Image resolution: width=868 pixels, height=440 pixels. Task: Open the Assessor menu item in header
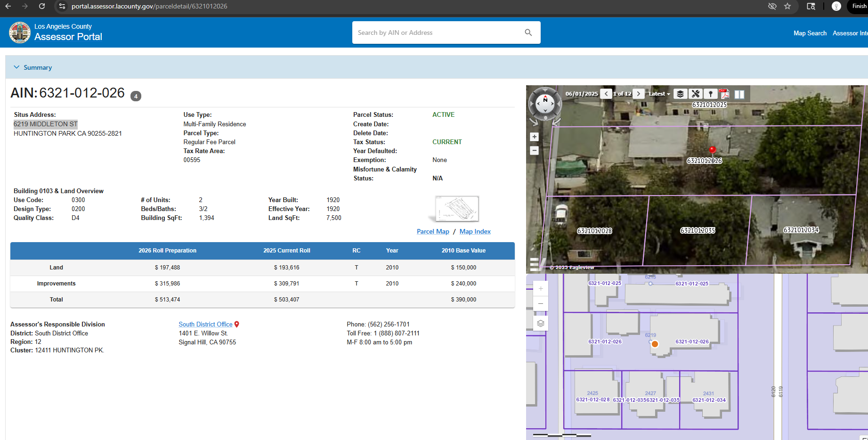pos(849,33)
